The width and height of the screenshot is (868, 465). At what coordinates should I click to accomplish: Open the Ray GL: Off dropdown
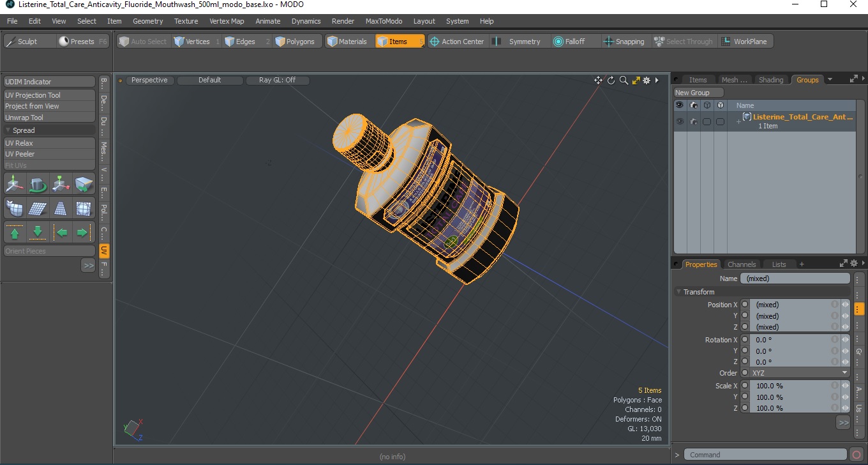point(277,80)
